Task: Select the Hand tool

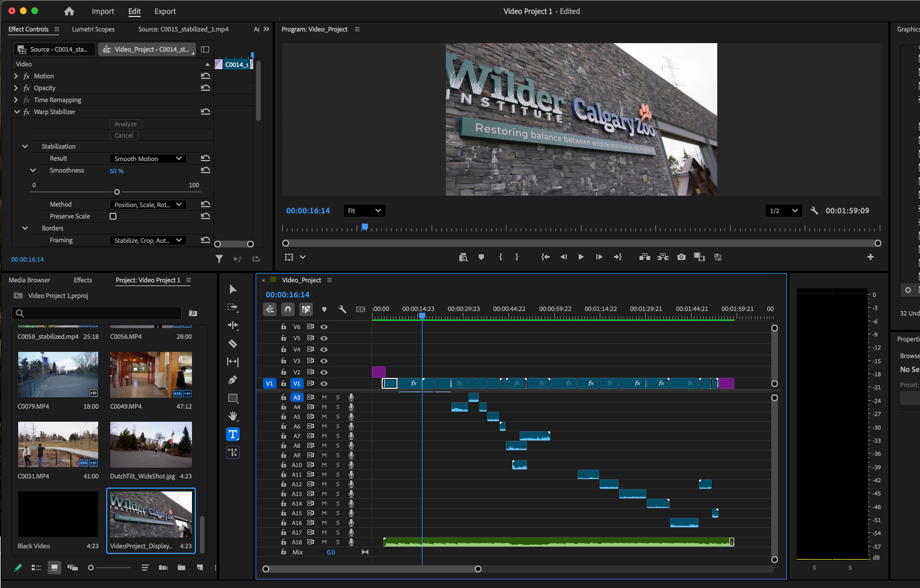Action: coord(232,416)
